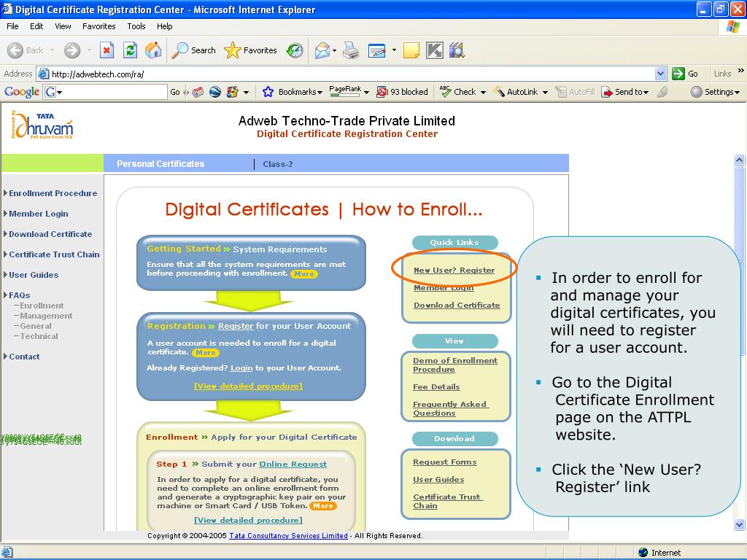Click Login link after Already Registered?
The width and height of the screenshot is (747, 560).
[x=241, y=367]
